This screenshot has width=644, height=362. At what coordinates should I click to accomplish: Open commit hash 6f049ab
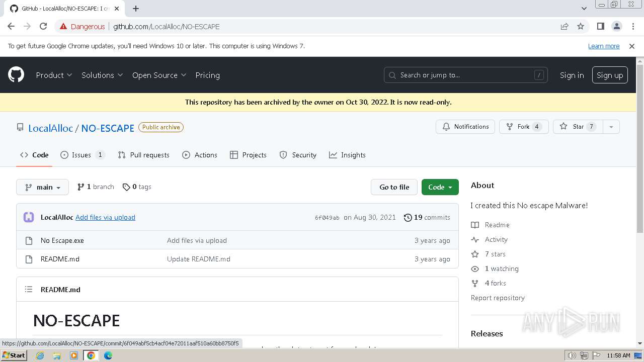click(327, 218)
